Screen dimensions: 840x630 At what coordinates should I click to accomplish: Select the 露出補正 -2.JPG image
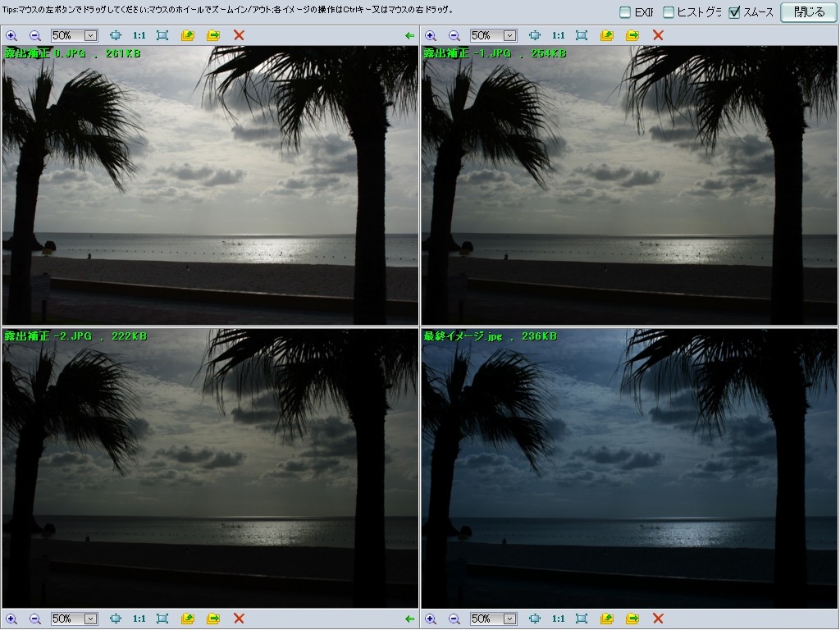click(210, 468)
